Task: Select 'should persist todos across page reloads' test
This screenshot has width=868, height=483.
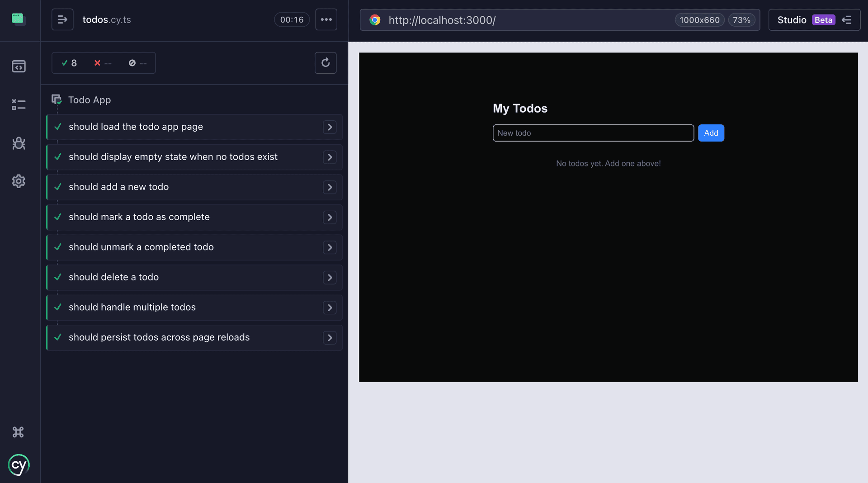Action: 159,337
